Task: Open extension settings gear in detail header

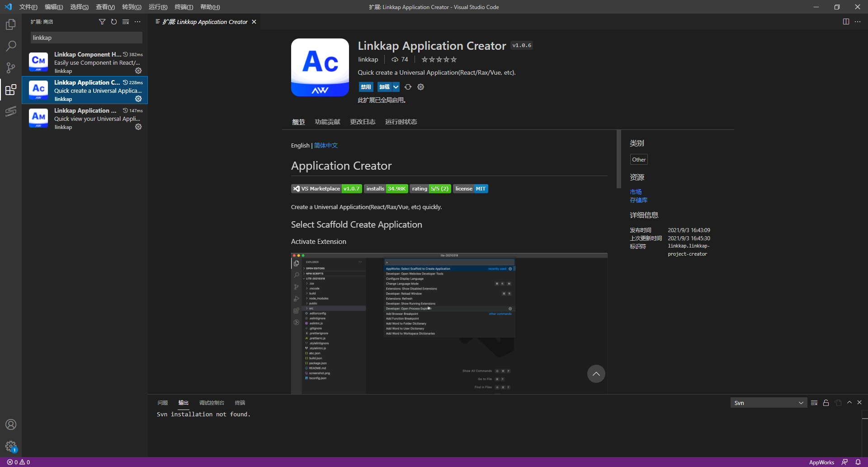Action: (420, 87)
